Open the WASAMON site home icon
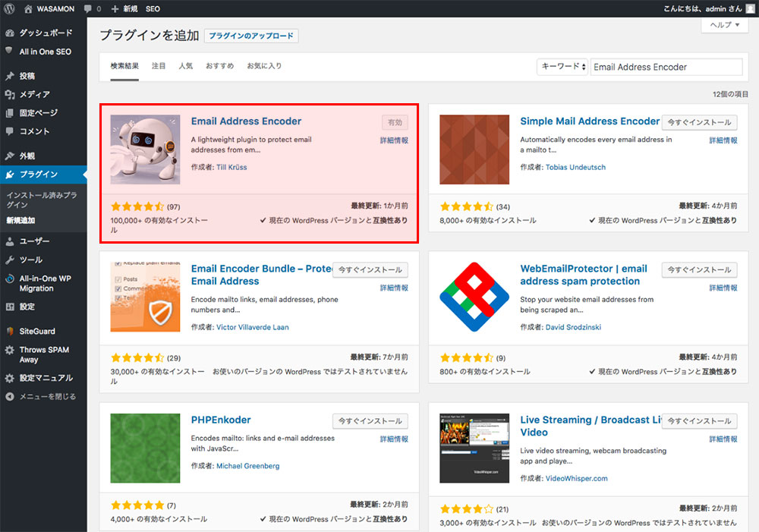 click(x=28, y=8)
